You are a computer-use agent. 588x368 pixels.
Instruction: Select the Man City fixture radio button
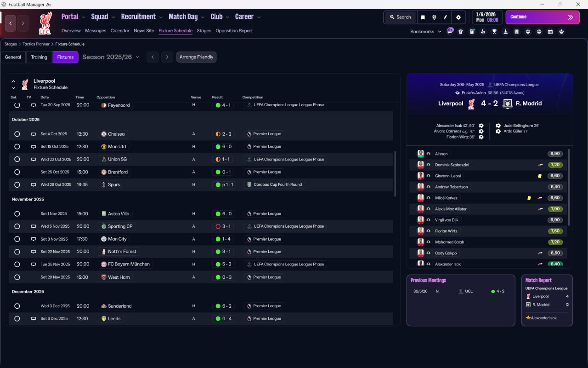tap(17, 239)
